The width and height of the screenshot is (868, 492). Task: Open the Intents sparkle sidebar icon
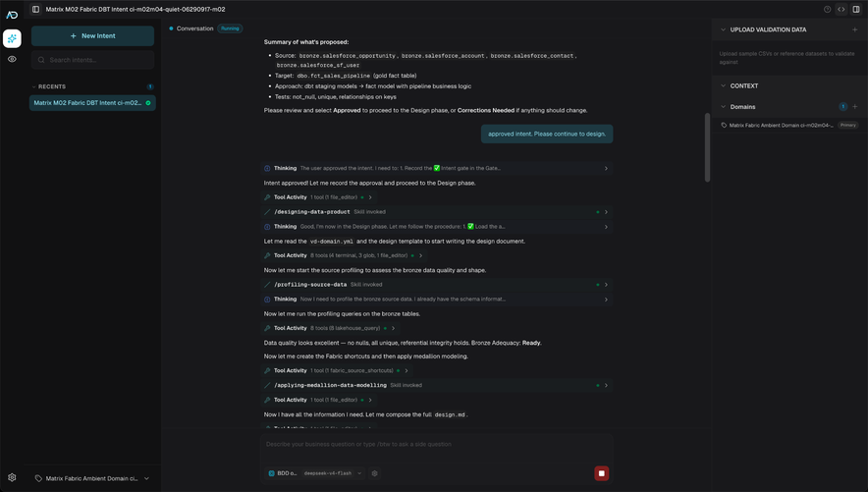click(x=12, y=38)
